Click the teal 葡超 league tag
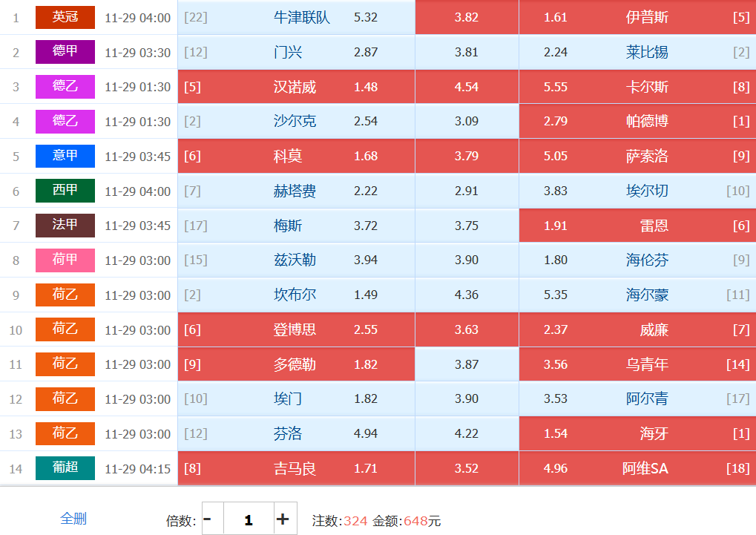Image resolution: width=756 pixels, height=535 pixels. (x=65, y=468)
